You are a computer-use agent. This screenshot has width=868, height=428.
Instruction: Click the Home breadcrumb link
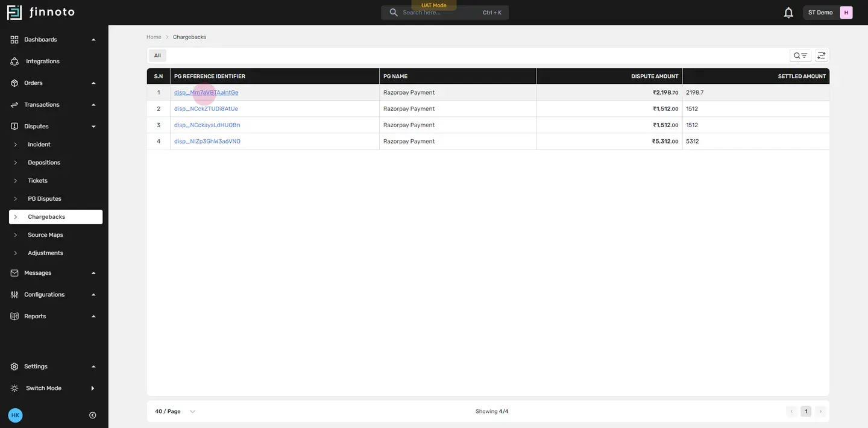(154, 37)
